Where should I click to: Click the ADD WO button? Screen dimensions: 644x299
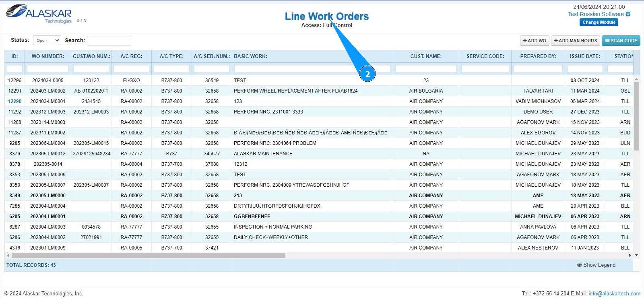(x=535, y=41)
